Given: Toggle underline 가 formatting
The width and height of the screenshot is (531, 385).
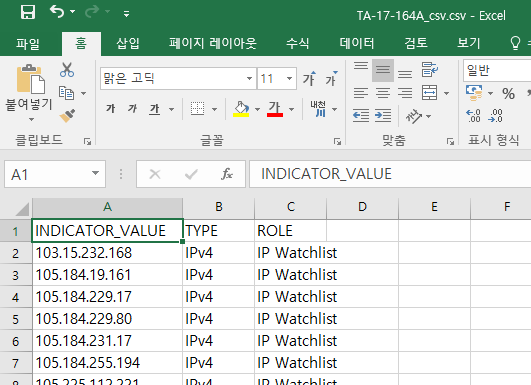Looking at the screenshot, I should (x=154, y=109).
